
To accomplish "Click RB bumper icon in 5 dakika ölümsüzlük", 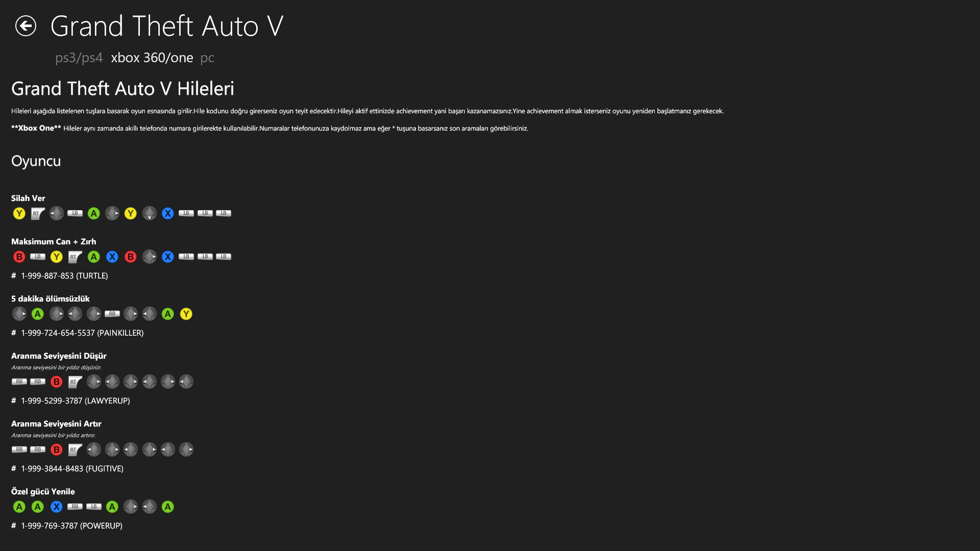I will pyautogui.click(x=112, y=314).
